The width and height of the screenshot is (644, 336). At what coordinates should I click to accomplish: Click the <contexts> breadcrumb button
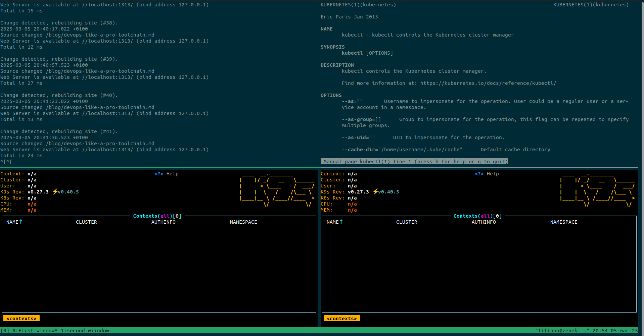pos(21,318)
